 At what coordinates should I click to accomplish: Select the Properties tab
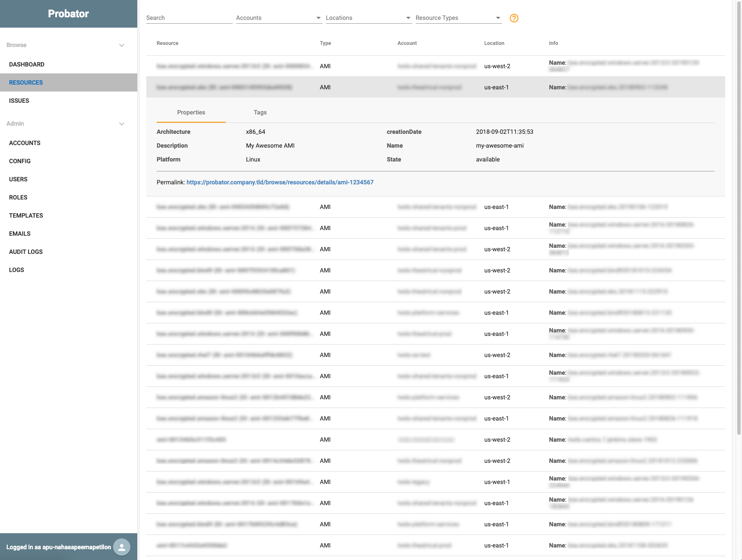191,112
